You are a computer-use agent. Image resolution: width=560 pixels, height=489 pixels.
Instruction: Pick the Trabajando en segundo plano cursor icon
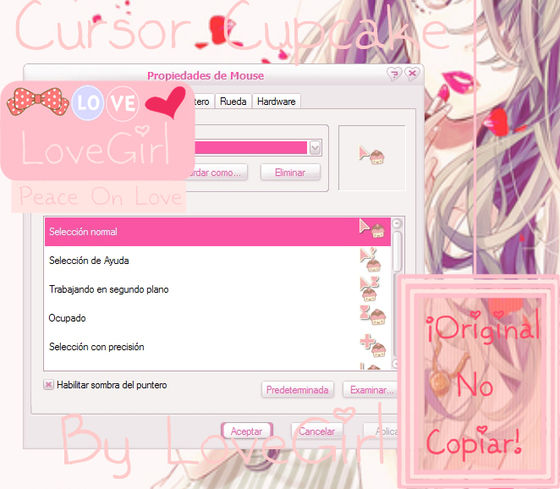point(369,289)
